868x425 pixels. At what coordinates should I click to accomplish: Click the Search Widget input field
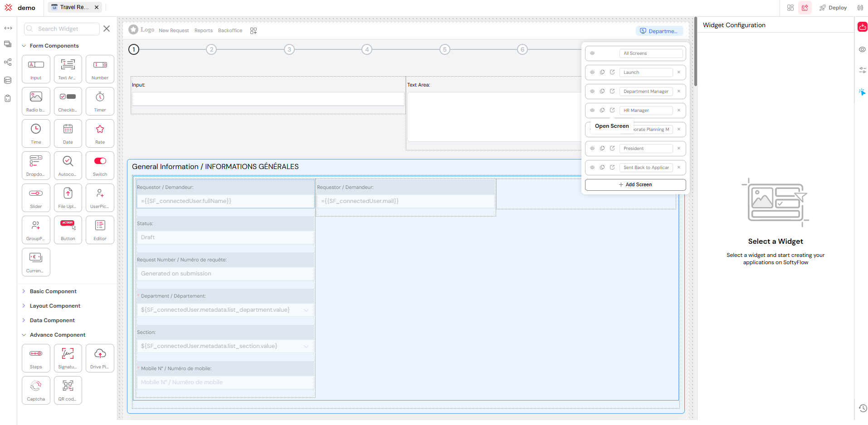click(x=63, y=29)
